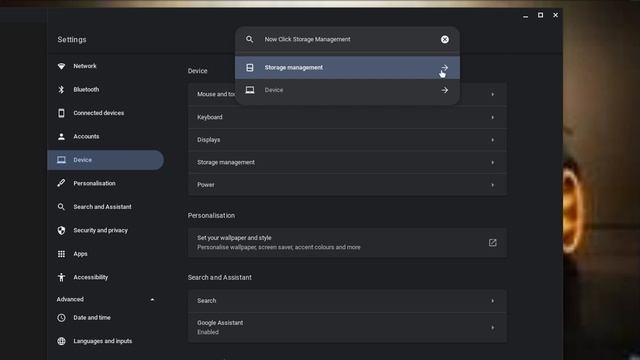Open the Keyboard settings row
Image resolution: width=640 pixels, height=360 pixels.
click(x=347, y=117)
